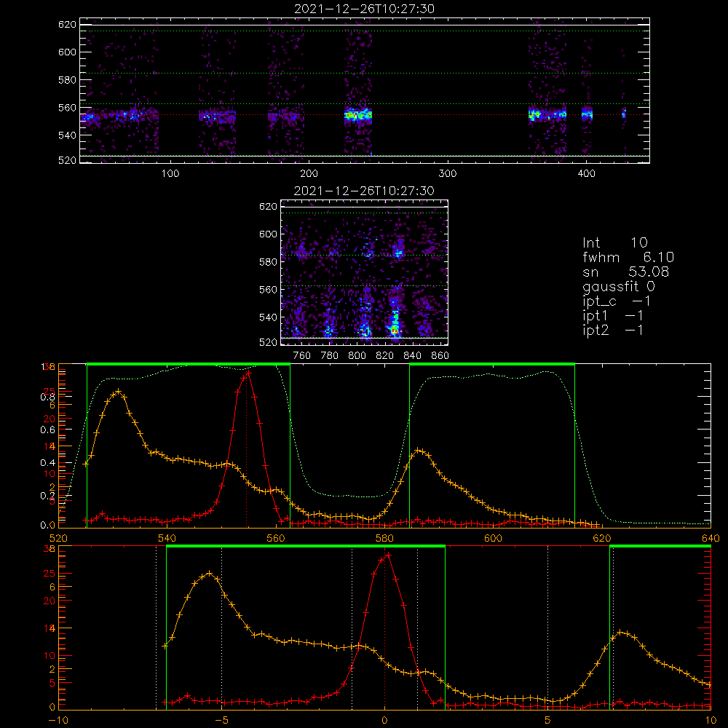The height and width of the screenshot is (728, 728).
Task: Click y-axis label 540 of the small middle image
Action: [x=269, y=317]
